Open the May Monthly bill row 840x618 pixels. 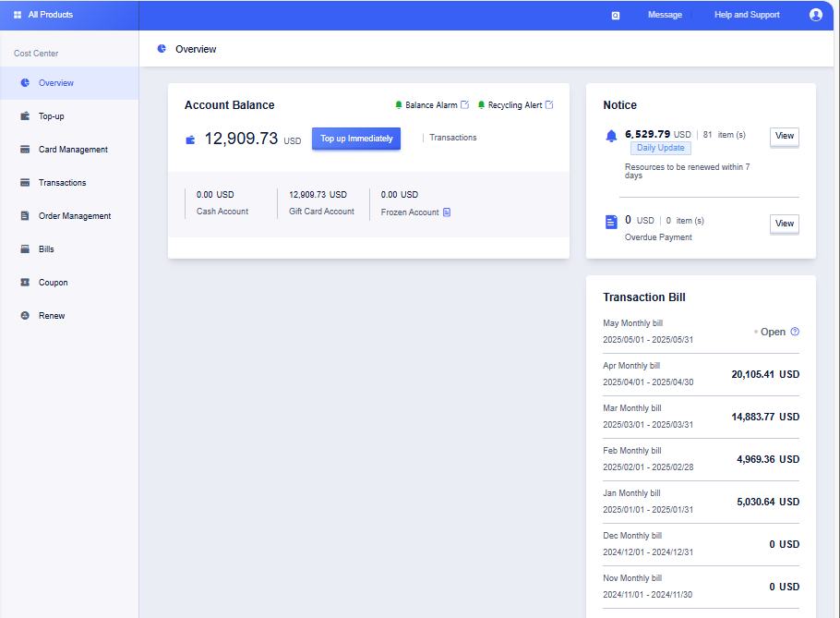701,332
